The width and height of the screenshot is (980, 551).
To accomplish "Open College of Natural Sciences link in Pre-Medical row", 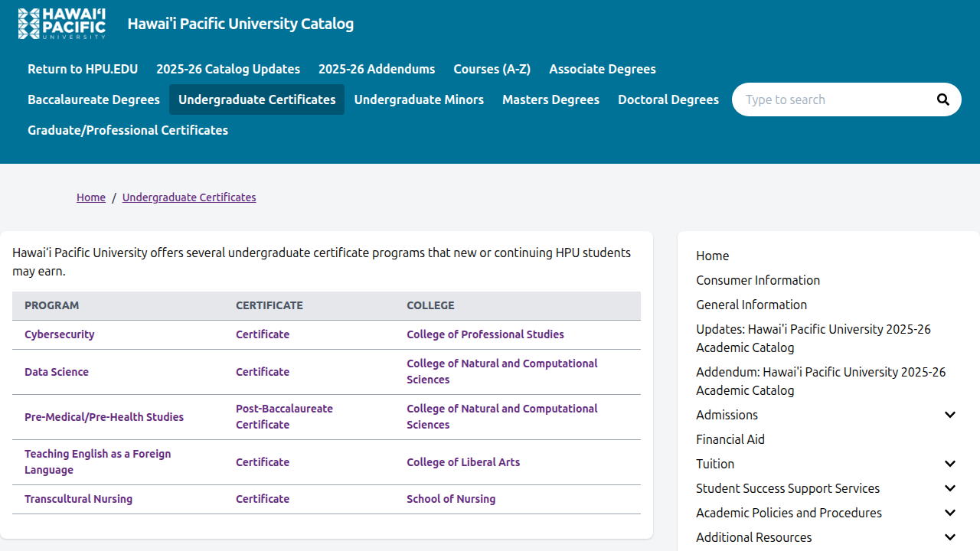I will point(502,417).
